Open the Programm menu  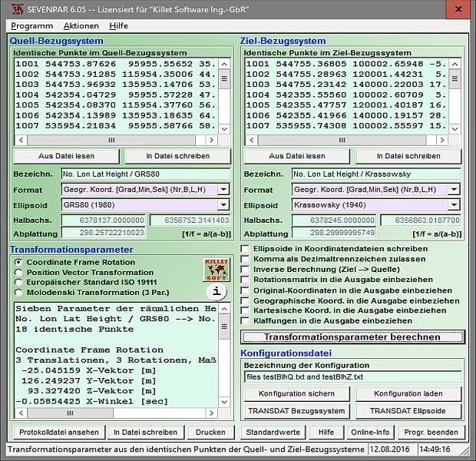(x=32, y=26)
